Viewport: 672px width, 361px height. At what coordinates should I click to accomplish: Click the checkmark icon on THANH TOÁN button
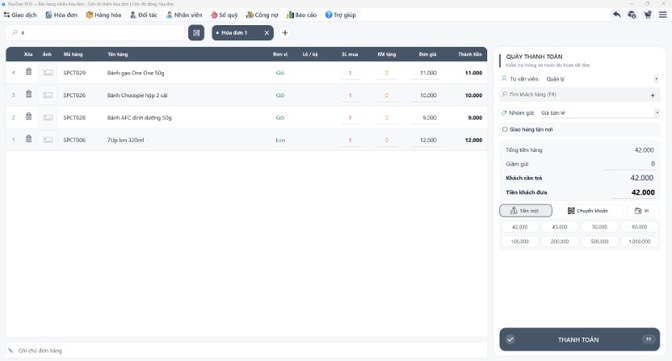pos(510,340)
